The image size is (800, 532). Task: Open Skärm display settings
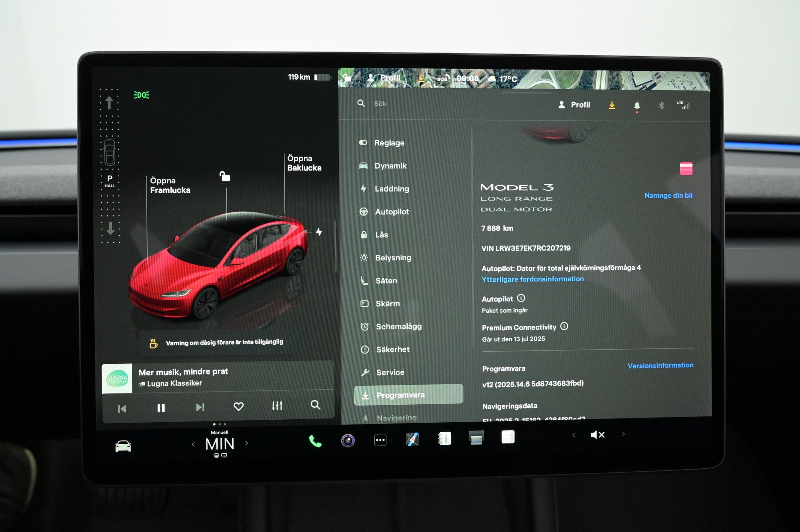click(380, 304)
